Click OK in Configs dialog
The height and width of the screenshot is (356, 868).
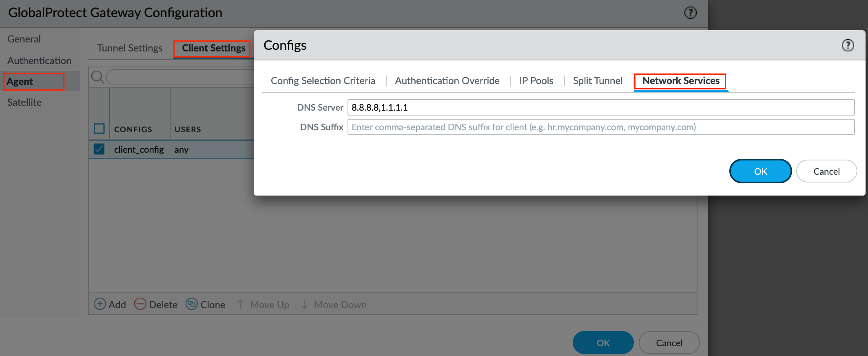coord(760,171)
